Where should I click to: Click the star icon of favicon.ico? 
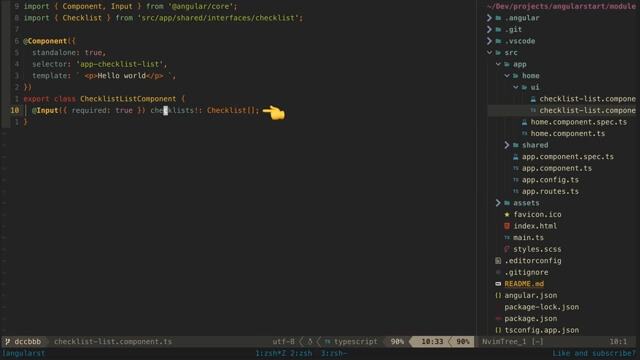pyautogui.click(x=507, y=214)
